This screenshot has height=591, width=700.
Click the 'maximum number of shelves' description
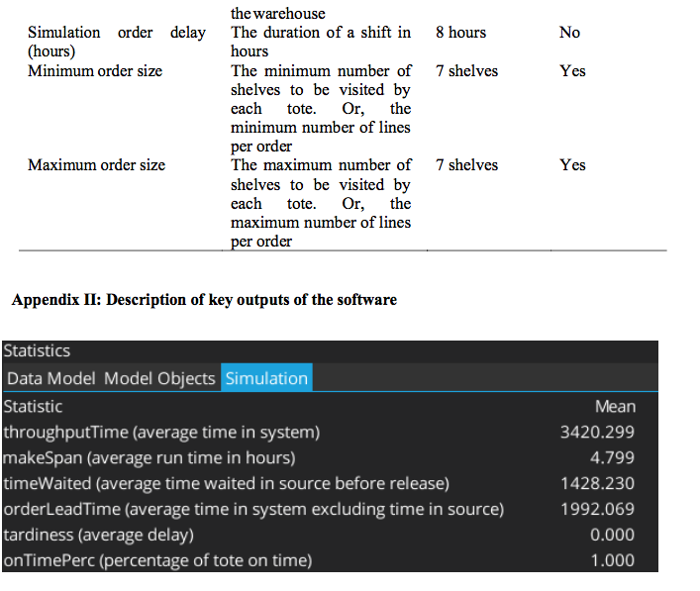321,203
